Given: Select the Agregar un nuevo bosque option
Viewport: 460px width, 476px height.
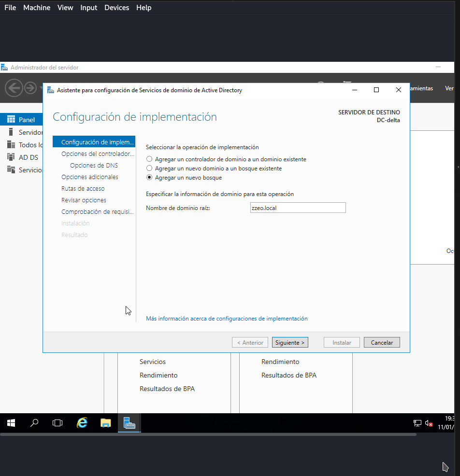Looking at the screenshot, I should pyautogui.click(x=149, y=178).
